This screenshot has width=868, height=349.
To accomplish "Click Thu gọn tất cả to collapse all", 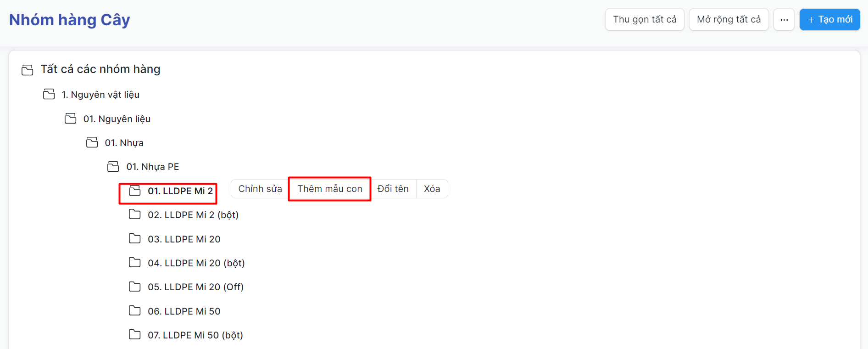I will pyautogui.click(x=644, y=20).
